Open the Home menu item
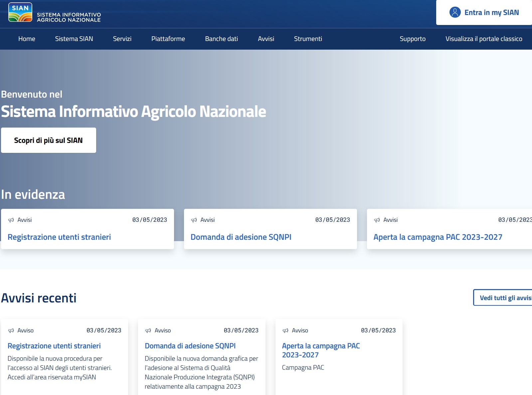The height and width of the screenshot is (395, 532). (27, 39)
